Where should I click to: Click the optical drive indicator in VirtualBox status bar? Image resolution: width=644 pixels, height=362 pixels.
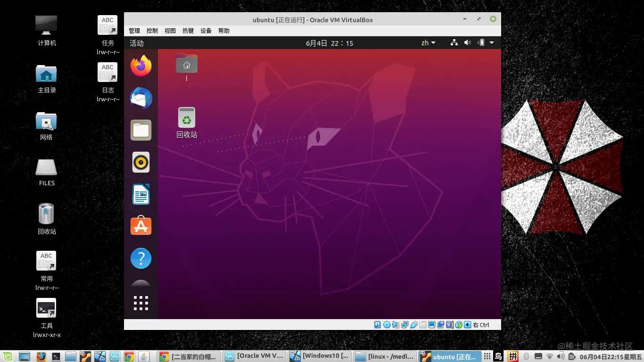[387, 324]
